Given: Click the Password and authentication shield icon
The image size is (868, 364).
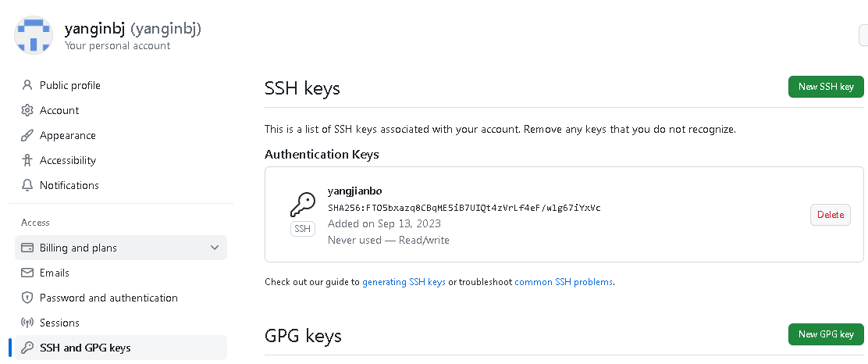Looking at the screenshot, I should coord(27,298).
